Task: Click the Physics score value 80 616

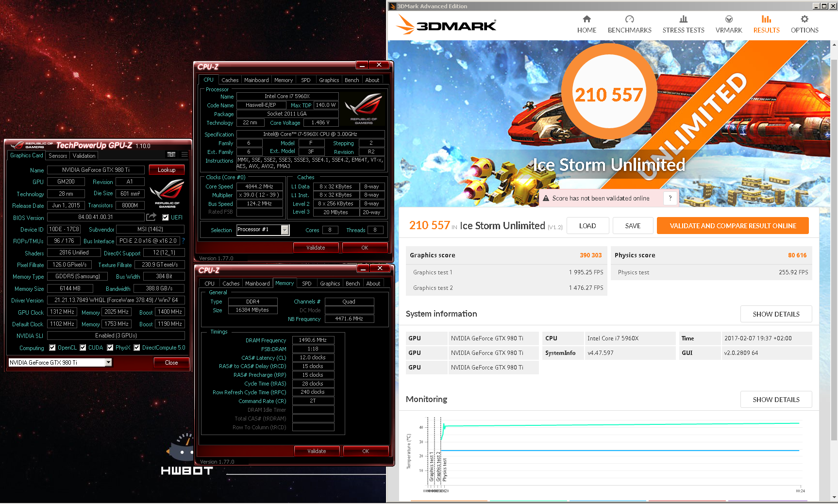Action: tap(797, 255)
